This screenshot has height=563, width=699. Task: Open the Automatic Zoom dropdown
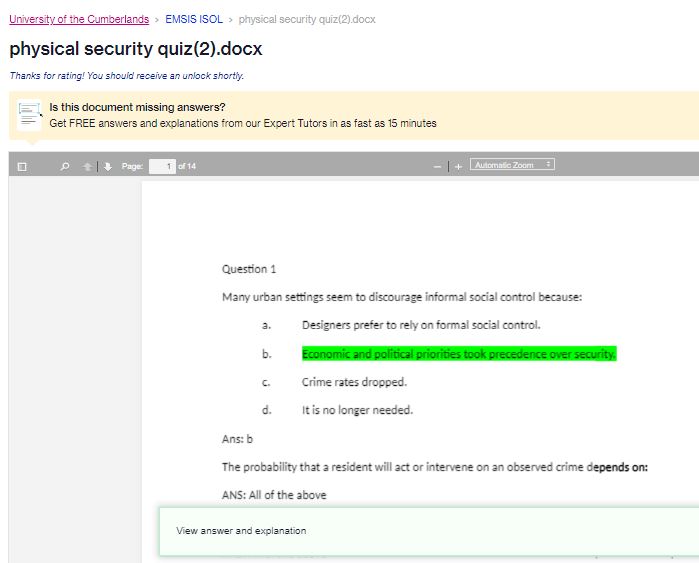pyautogui.click(x=512, y=164)
